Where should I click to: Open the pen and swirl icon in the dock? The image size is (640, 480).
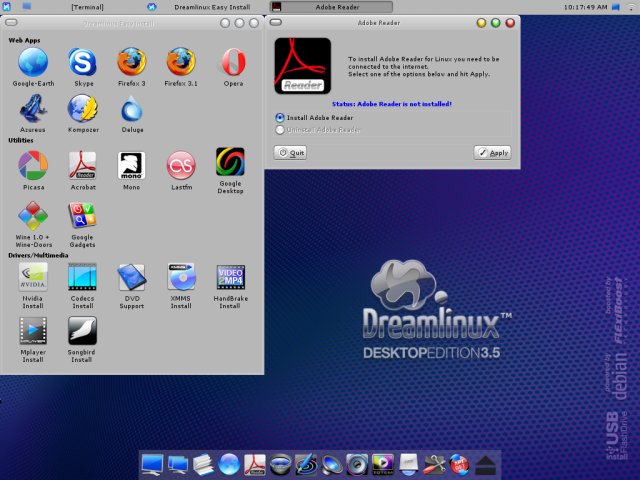306,464
